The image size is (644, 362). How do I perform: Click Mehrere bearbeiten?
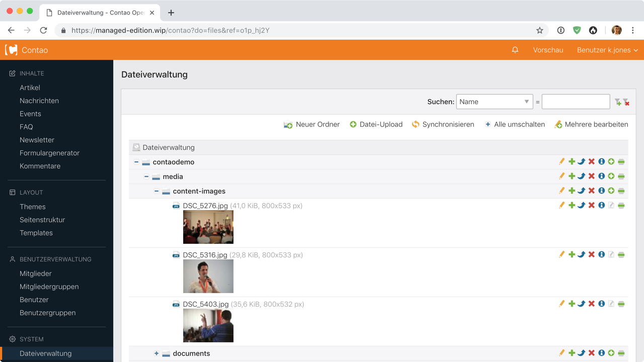(x=591, y=124)
